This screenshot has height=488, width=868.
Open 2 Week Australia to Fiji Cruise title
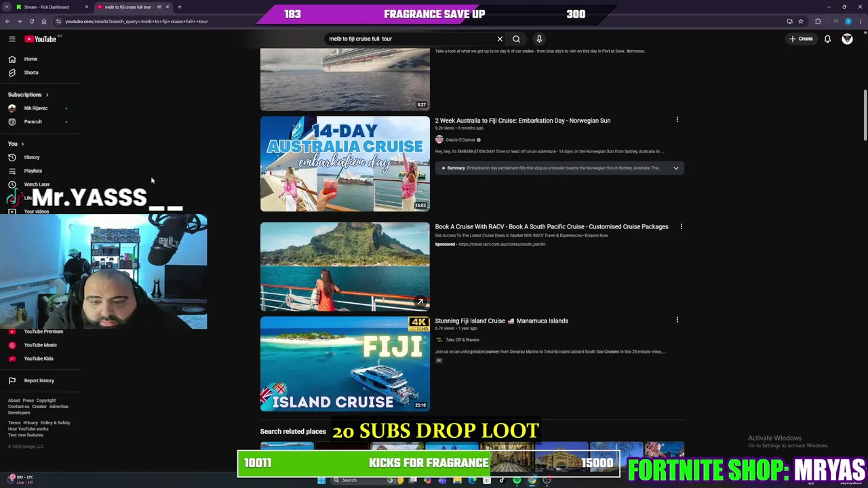(x=522, y=121)
